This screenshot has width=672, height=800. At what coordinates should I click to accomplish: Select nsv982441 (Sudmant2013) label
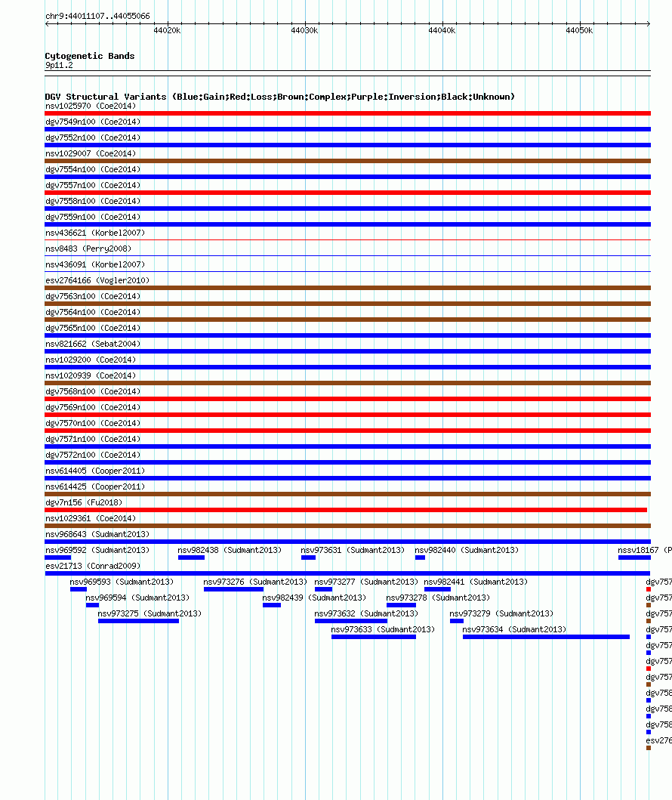pos(476,582)
